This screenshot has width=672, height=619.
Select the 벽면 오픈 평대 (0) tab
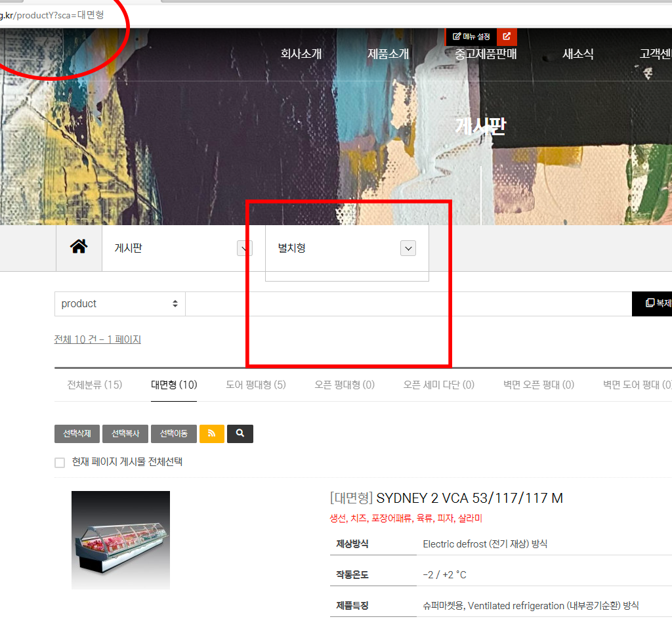(539, 385)
